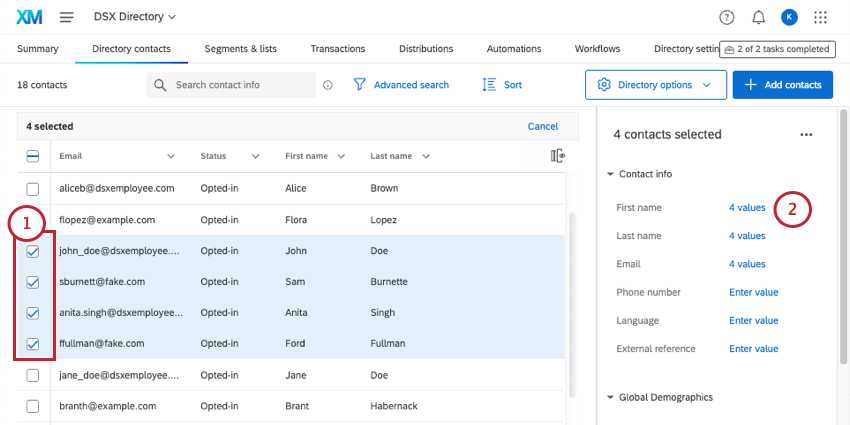Open the column chooser icon

[x=558, y=156]
